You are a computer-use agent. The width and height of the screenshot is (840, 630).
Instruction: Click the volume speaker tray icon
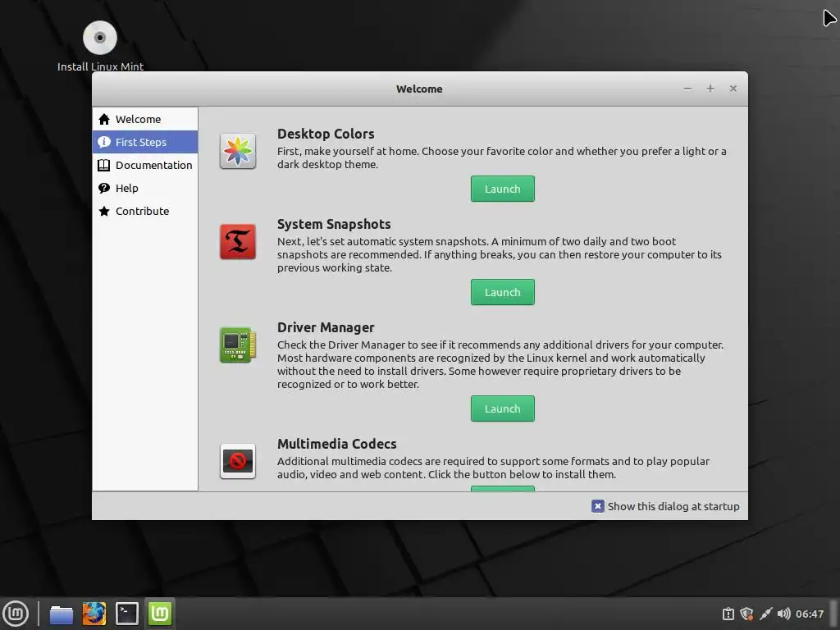[783, 614]
